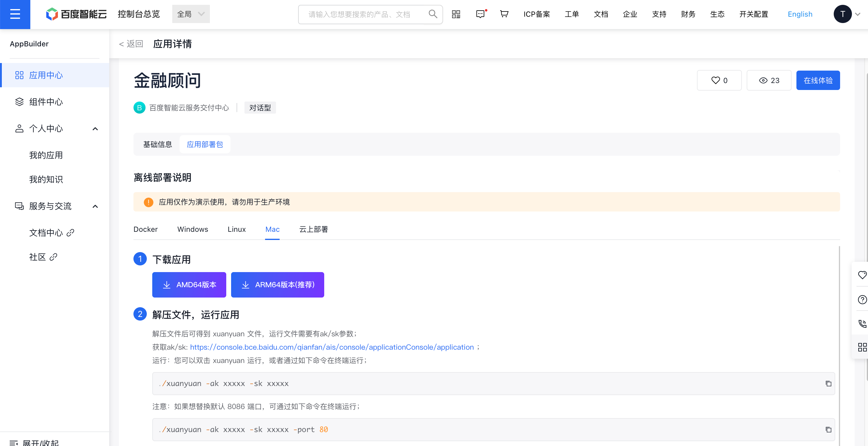Like the app with the heart button
868x446 pixels.
click(719, 81)
